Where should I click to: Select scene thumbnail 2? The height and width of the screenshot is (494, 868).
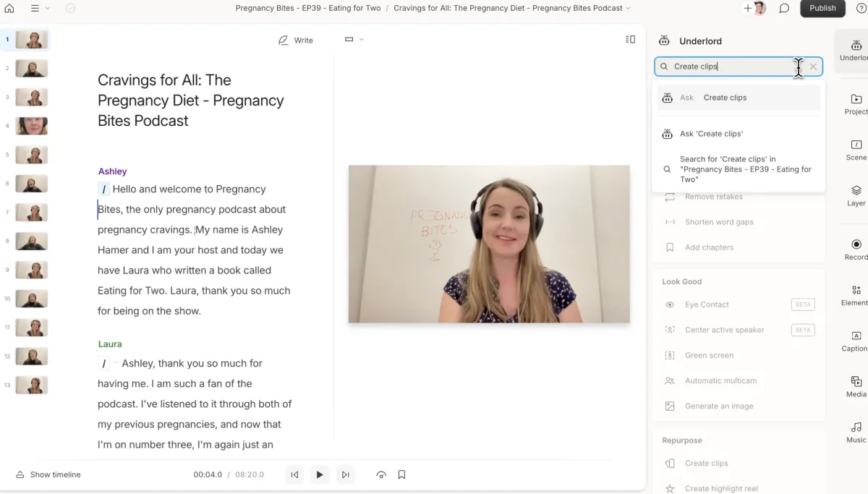pos(32,69)
